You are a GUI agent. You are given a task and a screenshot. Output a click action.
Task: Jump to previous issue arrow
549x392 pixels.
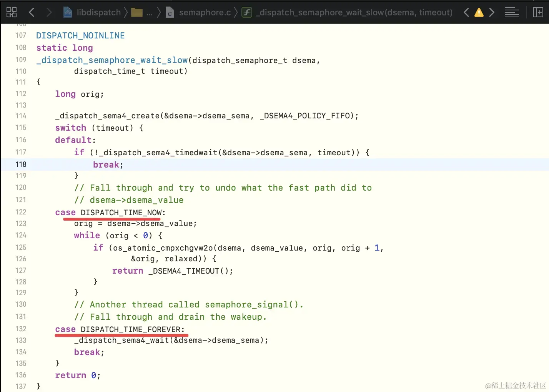466,12
